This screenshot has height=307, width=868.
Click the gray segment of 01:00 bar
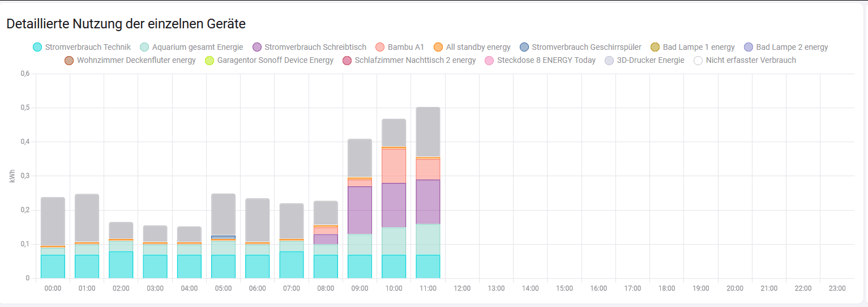pos(87,218)
